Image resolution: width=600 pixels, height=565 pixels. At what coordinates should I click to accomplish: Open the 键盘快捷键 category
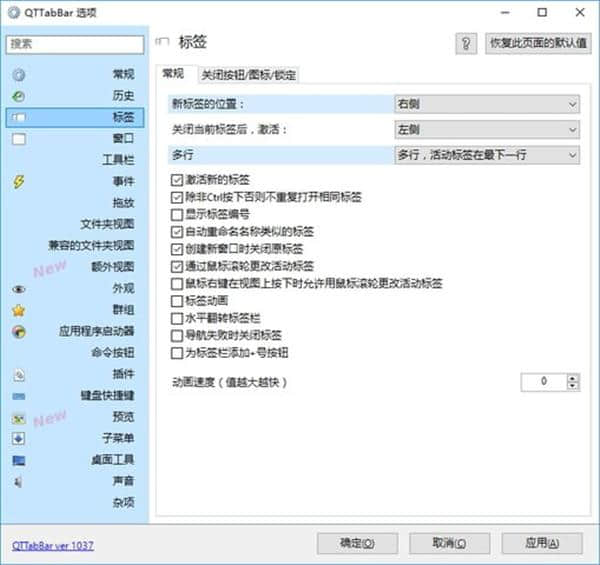[75, 395]
